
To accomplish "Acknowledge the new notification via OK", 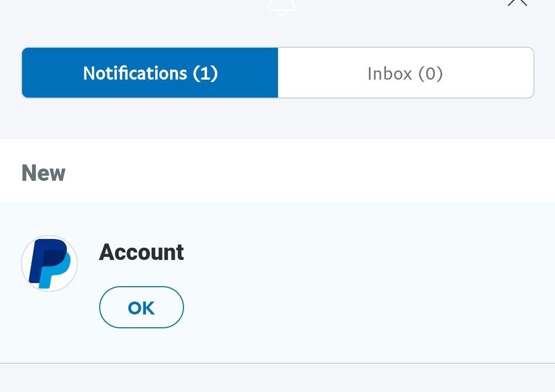I will [141, 307].
